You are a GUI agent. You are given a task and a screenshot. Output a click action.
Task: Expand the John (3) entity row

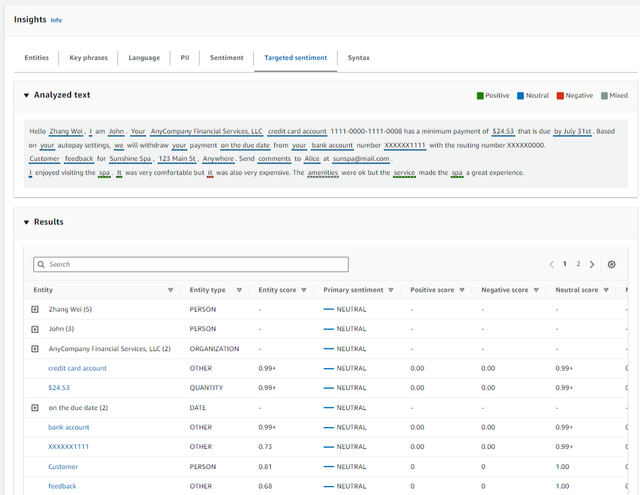[x=35, y=329]
